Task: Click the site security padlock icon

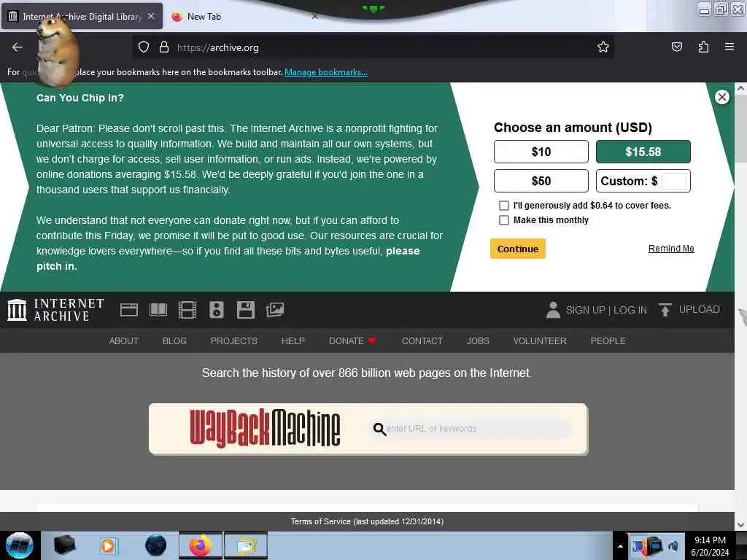Action: coord(164,47)
